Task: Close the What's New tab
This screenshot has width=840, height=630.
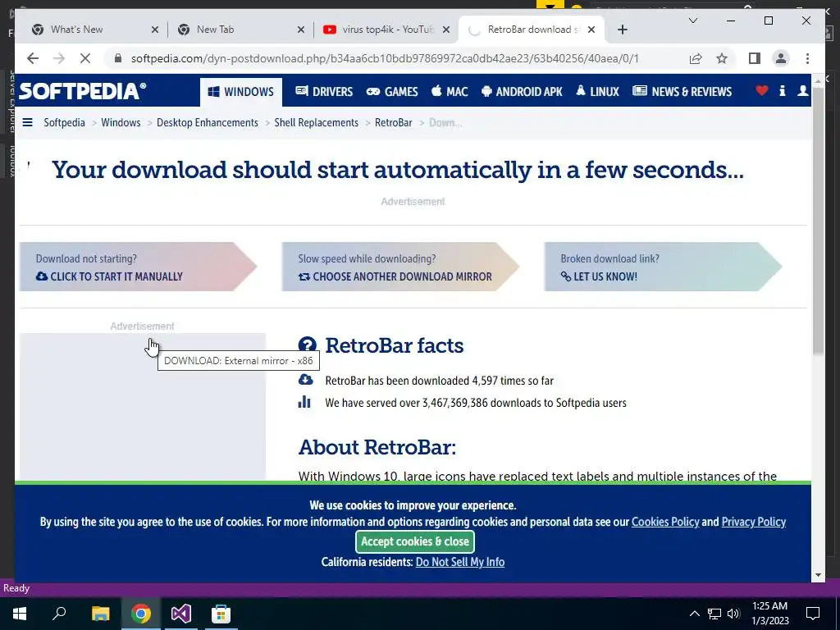Action: 155,30
